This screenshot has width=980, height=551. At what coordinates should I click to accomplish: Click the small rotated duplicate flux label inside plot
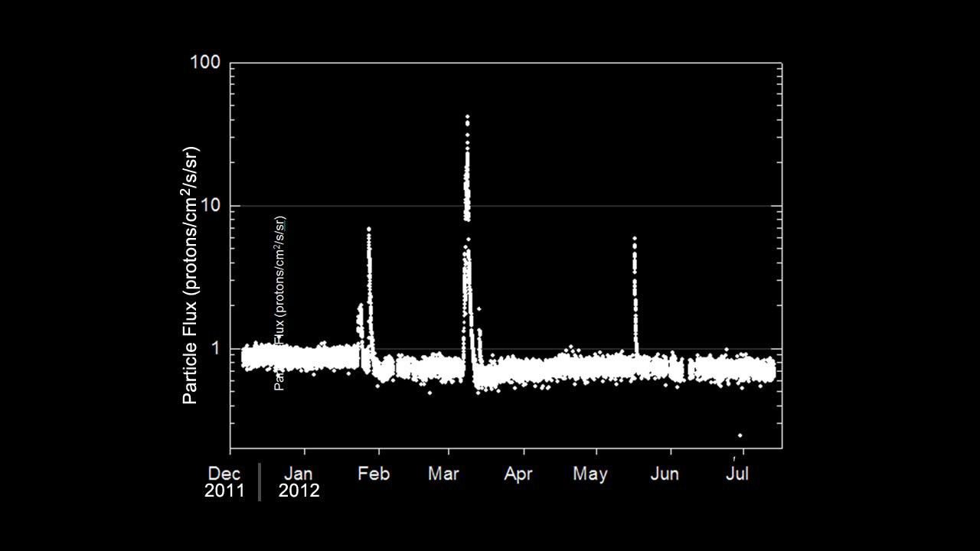click(x=280, y=303)
